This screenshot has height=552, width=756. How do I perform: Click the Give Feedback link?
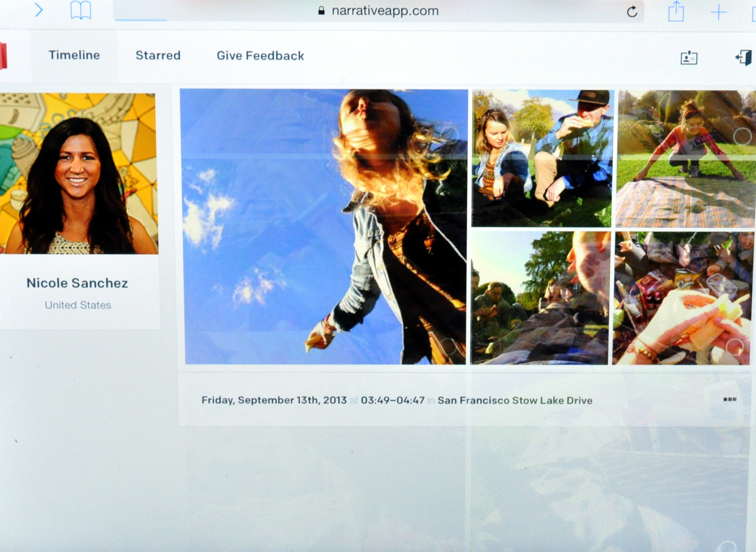[260, 56]
